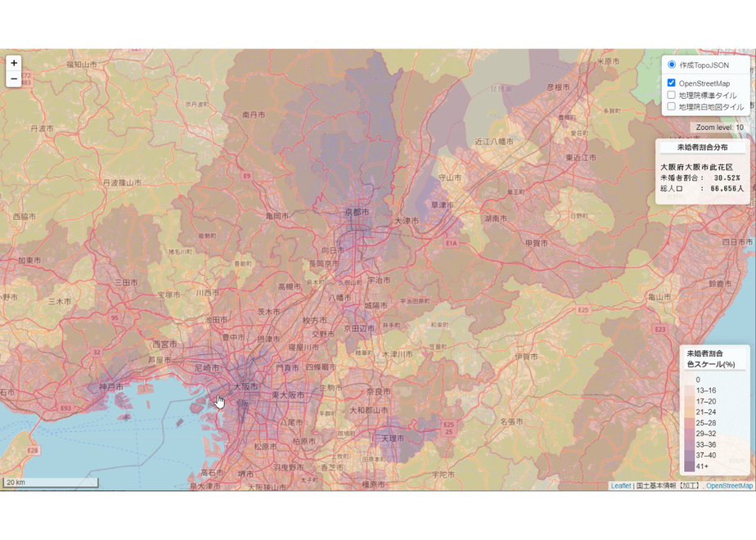Click the 彦根市 label on the map
The height and width of the screenshot is (540, 756).
pos(558,88)
